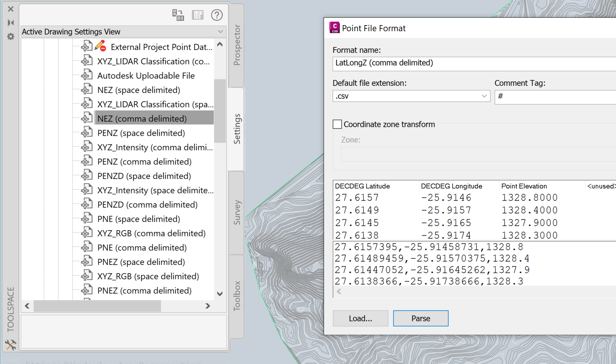The image size is (616, 364).
Task: Switch to the Survey tab
Action: (237, 211)
